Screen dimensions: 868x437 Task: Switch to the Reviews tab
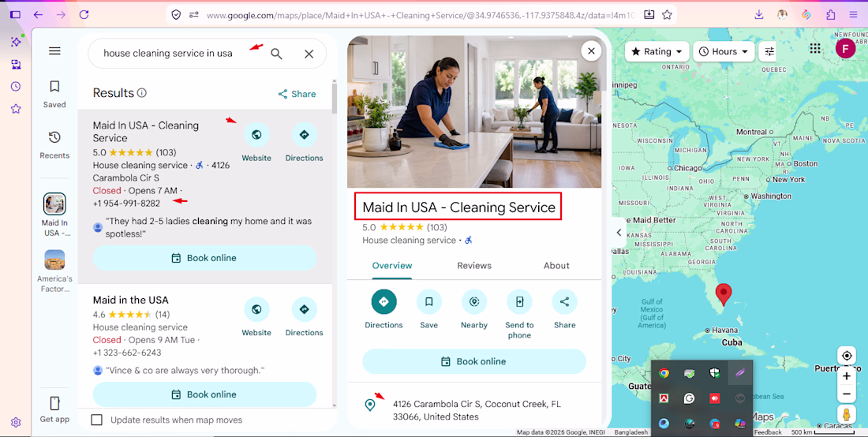click(x=474, y=266)
